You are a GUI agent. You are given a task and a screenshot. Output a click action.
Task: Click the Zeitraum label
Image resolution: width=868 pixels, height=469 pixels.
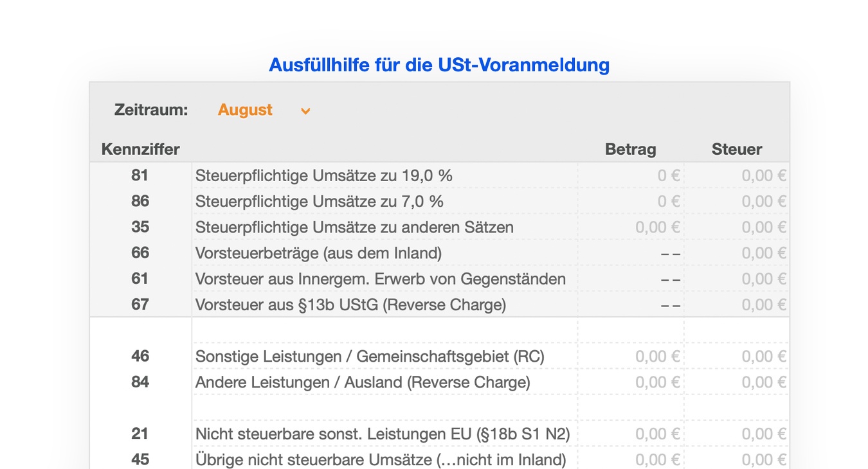[x=152, y=109]
